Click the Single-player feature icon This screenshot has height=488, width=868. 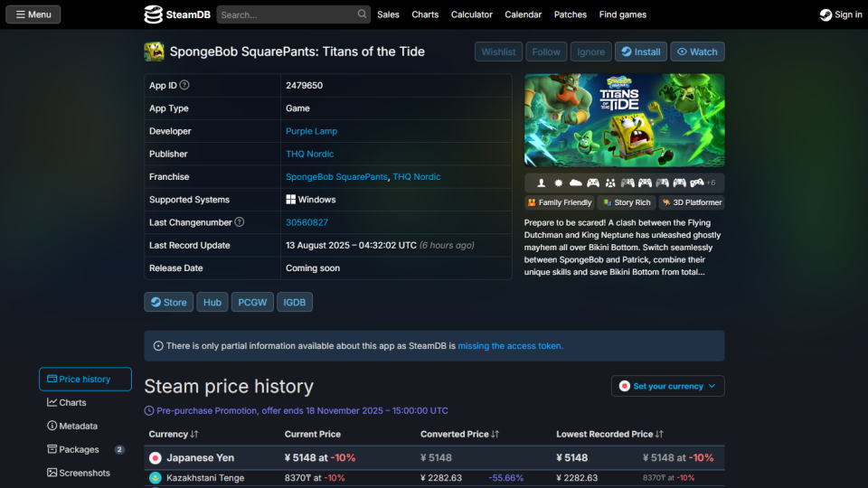coord(541,183)
